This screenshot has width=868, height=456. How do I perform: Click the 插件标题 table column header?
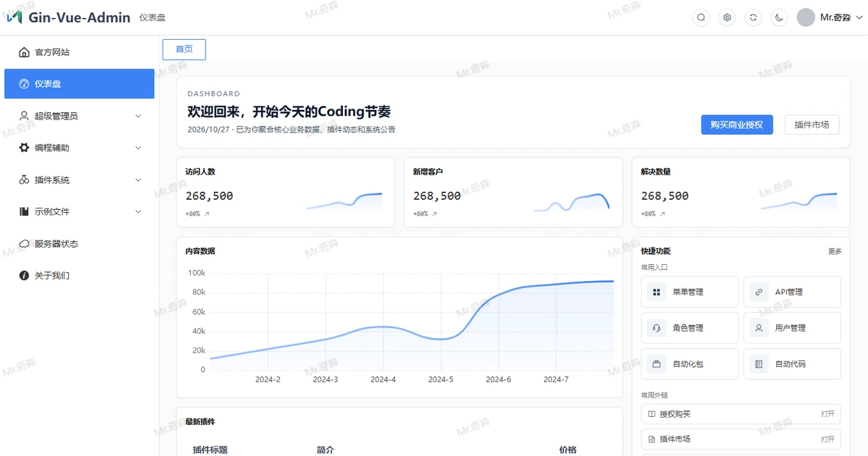tap(210, 449)
